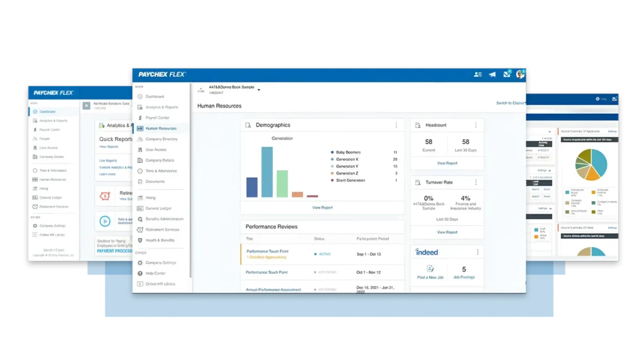Click the Switch to Classic link
Image resolution: width=644 pixels, height=362 pixels.
[510, 103]
